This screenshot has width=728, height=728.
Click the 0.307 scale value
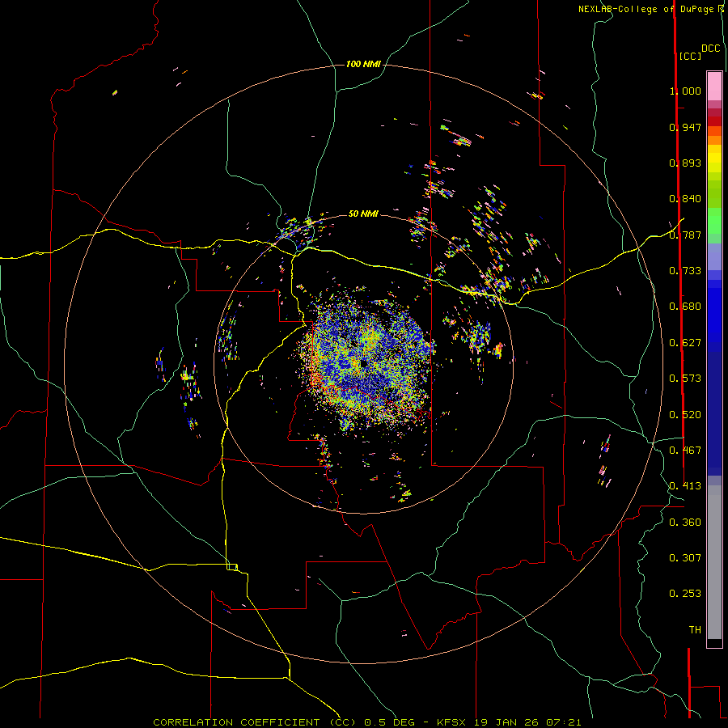click(x=685, y=558)
